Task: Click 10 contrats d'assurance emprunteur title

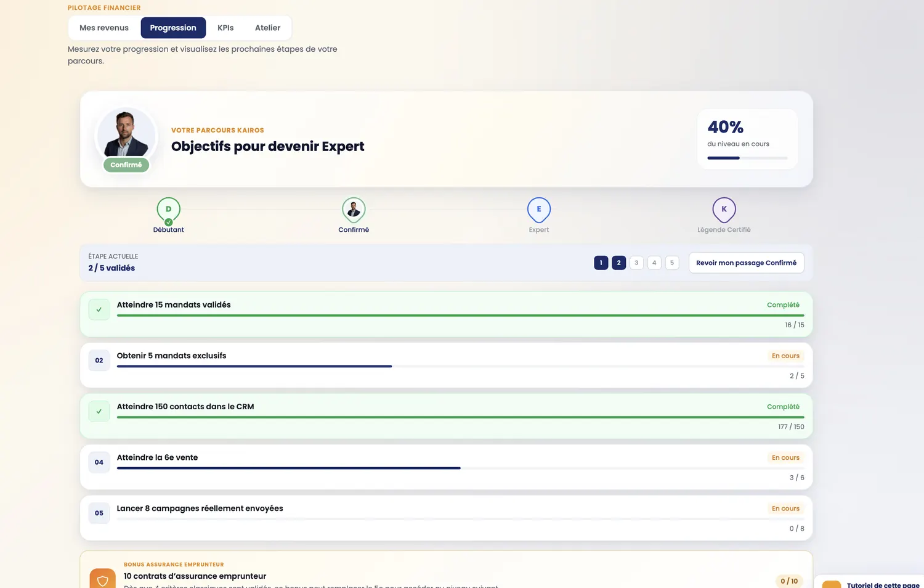Action: pos(195,576)
